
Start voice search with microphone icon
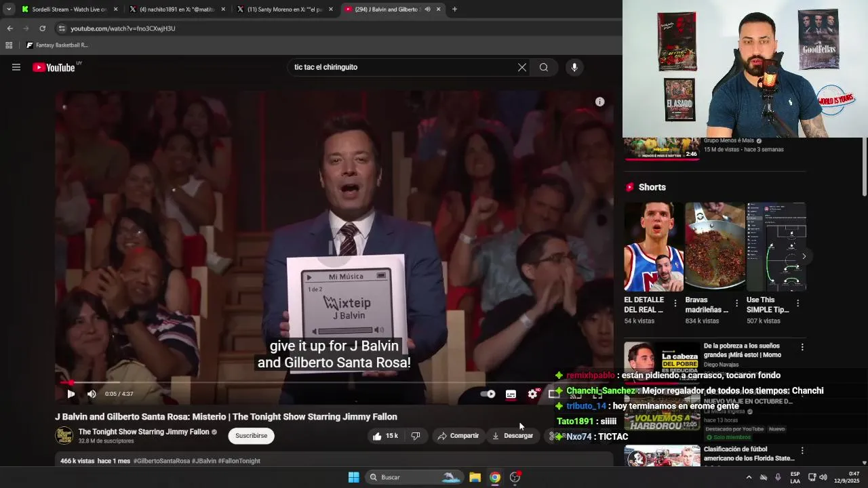574,67
